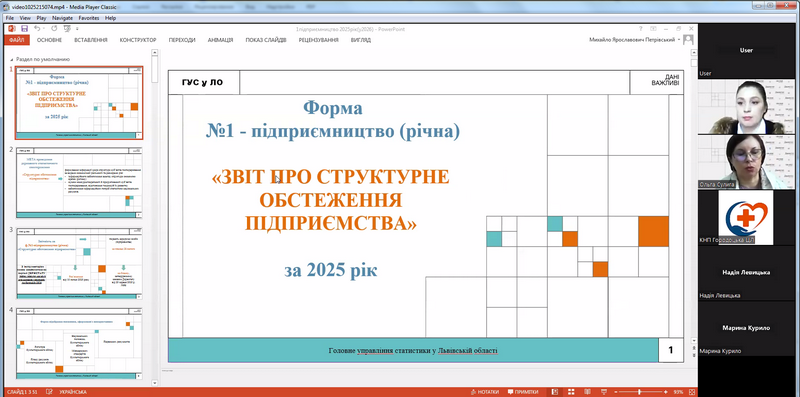The width and height of the screenshot is (800, 397).
Task: Go to next slide double-arrow button
Action: [693, 355]
